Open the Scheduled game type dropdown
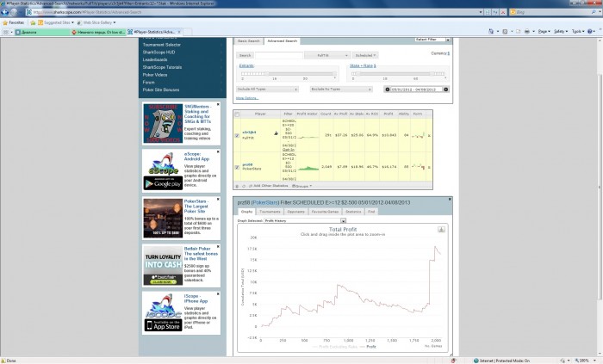This screenshot has height=364, width=603. click(365, 55)
